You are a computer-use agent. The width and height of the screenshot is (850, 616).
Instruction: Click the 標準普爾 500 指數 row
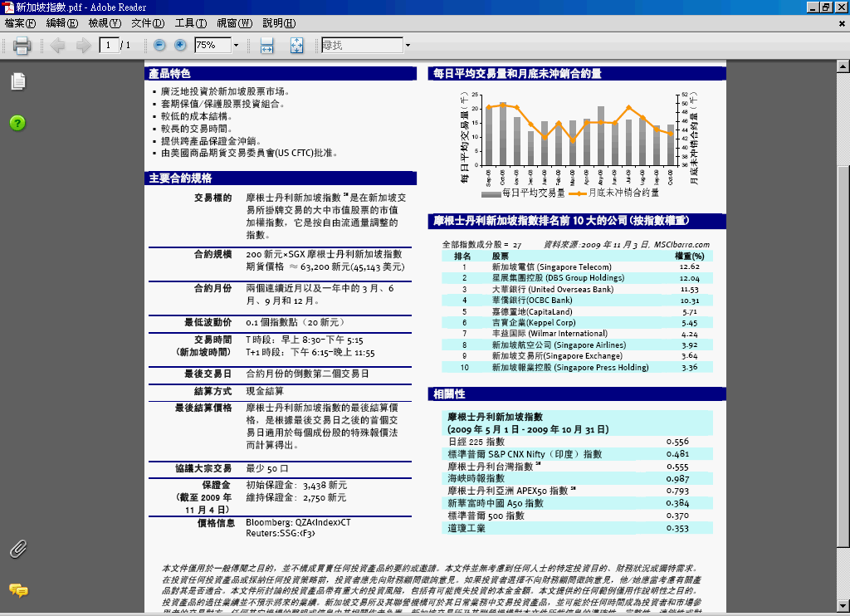[578, 516]
